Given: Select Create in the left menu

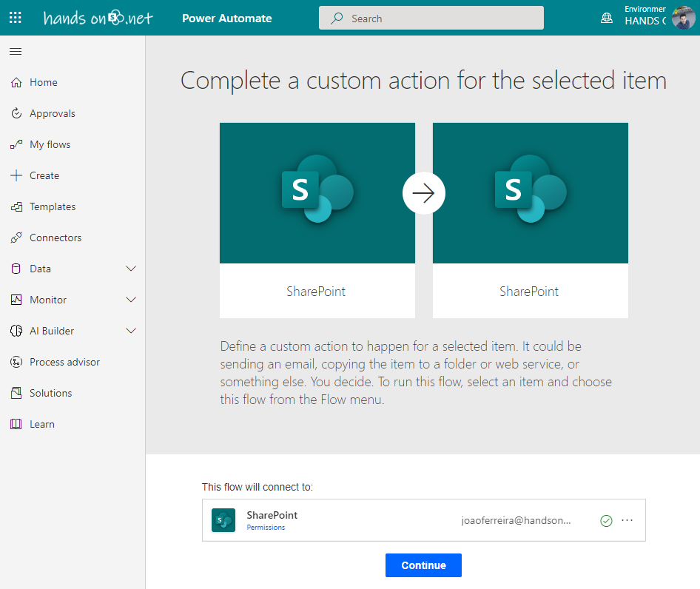Looking at the screenshot, I should (x=44, y=175).
